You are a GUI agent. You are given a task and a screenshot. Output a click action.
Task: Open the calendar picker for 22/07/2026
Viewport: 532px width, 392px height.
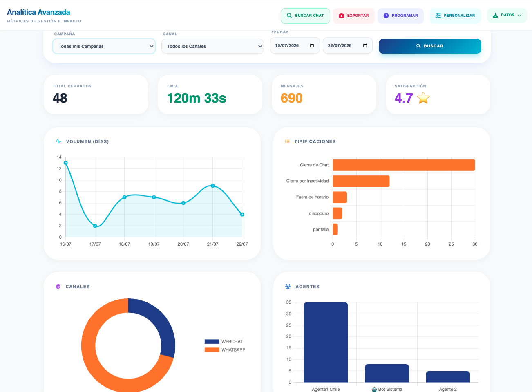(365, 45)
